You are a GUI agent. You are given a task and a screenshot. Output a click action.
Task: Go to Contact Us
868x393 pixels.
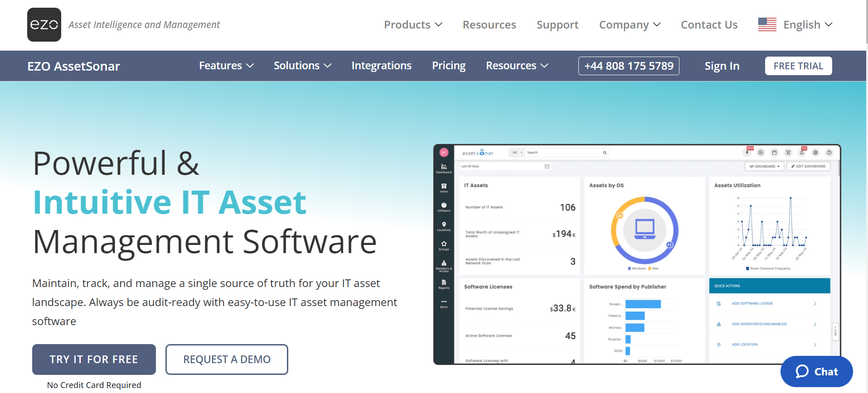coord(709,24)
